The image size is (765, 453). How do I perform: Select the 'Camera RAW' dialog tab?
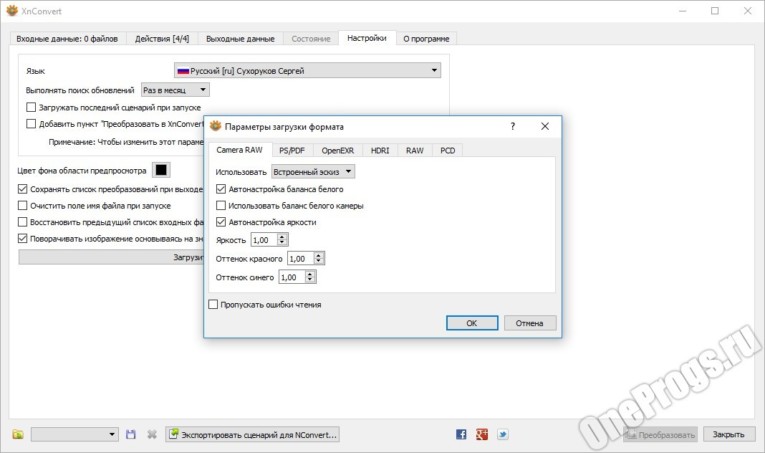tap(240, 150)
